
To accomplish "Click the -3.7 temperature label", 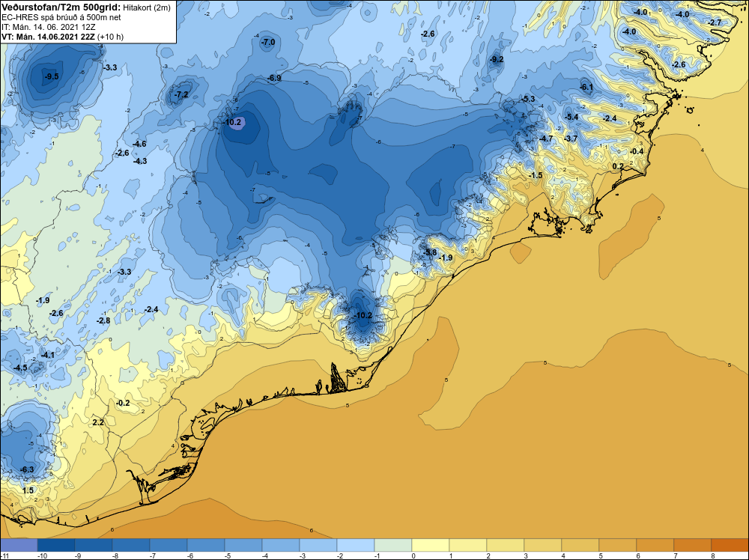I will (571, 139).
